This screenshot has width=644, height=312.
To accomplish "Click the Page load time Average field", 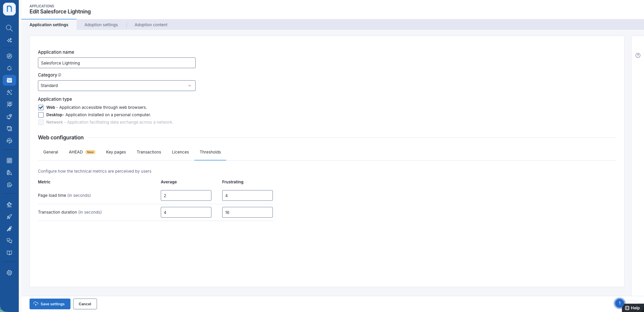I will tap(186, 195).
